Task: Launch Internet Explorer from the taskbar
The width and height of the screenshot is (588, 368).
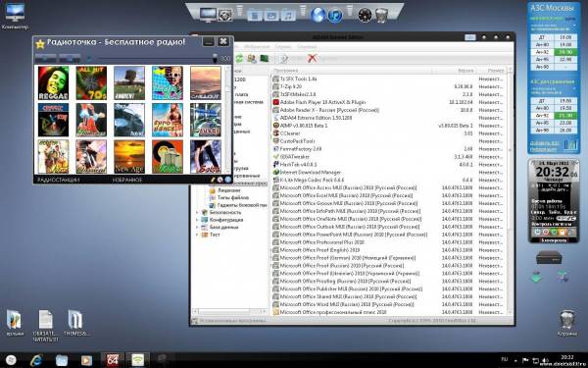Action: click(37, 360)
